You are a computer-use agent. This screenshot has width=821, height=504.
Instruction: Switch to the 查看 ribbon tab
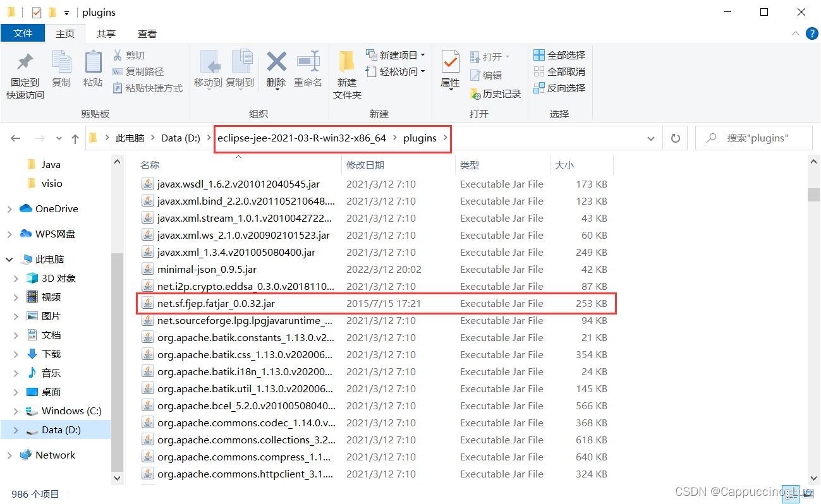tap(147, 33)
